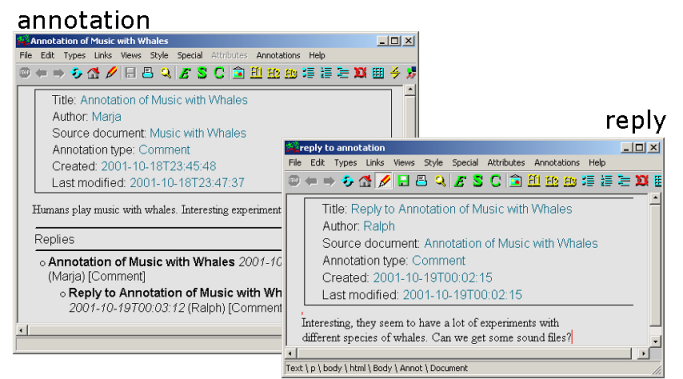Create numbered list in reply window
The height and width of the screenshot is (379, 683).
[606, 181]
